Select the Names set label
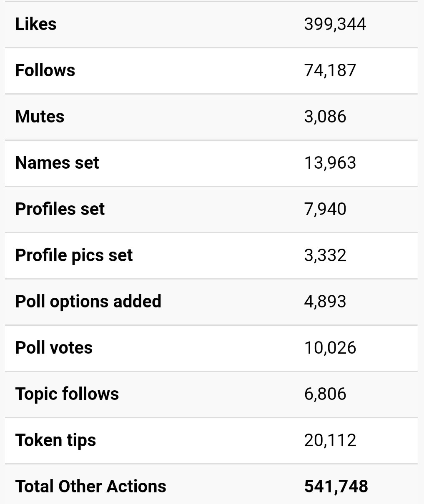This screenshot has height=504, width=424. pos(57,163)
